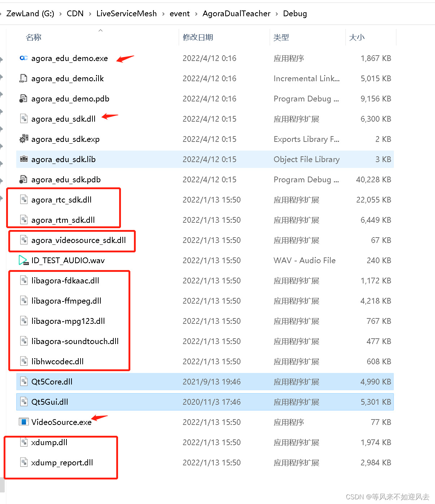Select the file name agora_edu_demo.exe

click(x=70, y=58)
